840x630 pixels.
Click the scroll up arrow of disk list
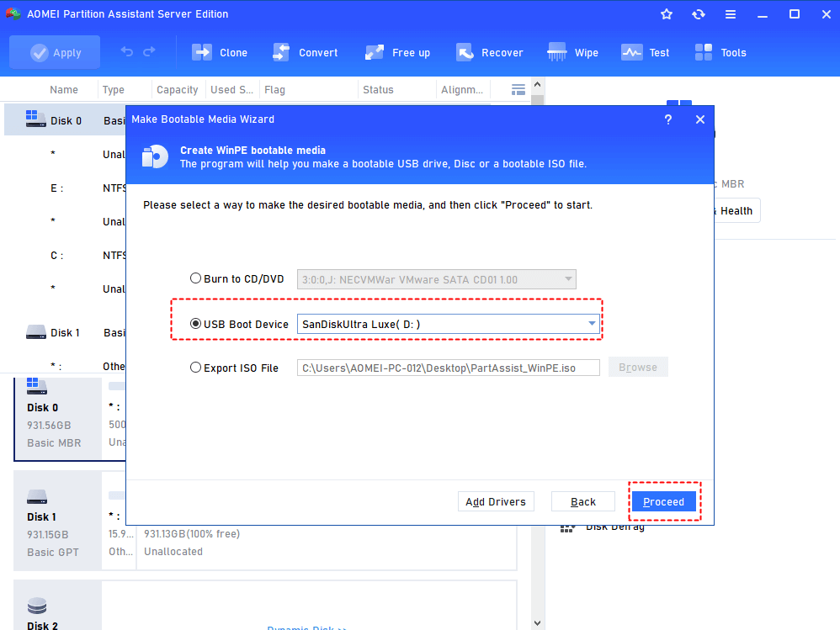[x=537, y=85]
